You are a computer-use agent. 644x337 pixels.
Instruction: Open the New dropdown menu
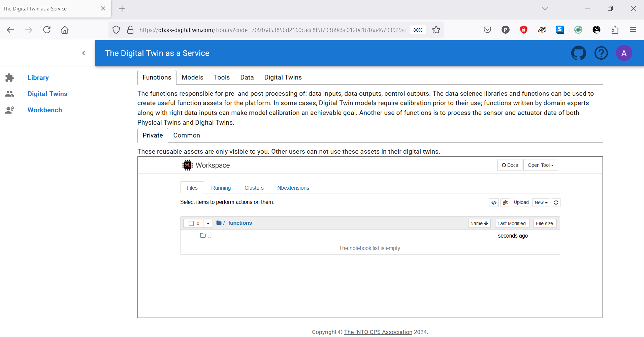pyautogui.click(x=541, y=203)
